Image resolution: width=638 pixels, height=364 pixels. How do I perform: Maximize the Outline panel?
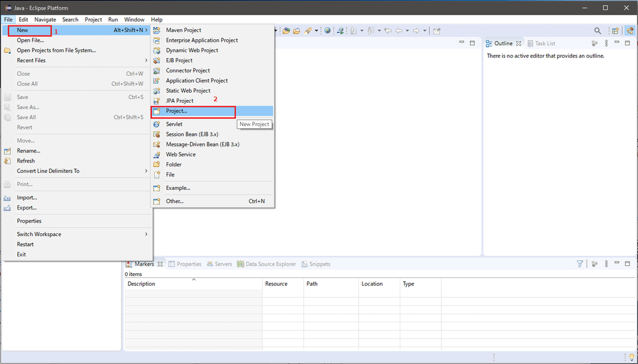pyautogui.click(x=628, y=43)
